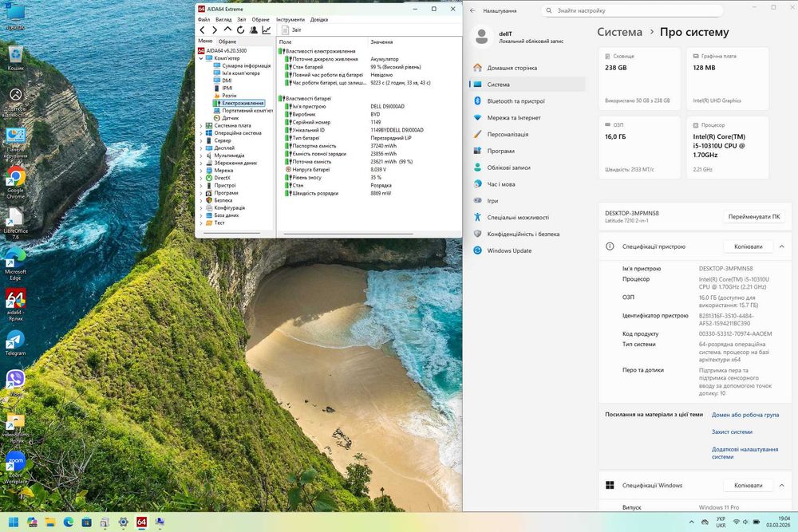
Task: Click the Звіт report button in AIDA64
Action: tap(291, 30)
